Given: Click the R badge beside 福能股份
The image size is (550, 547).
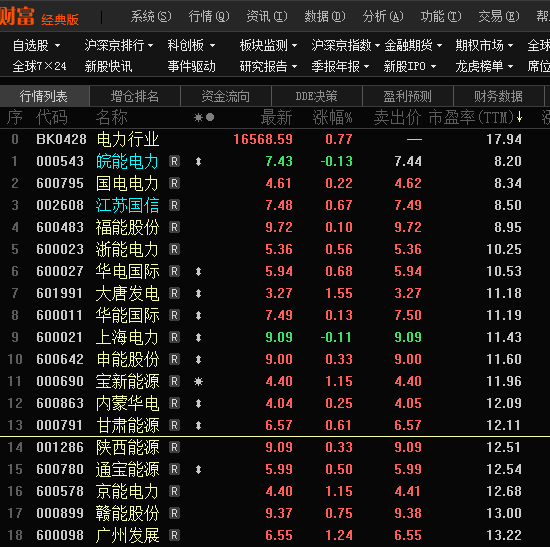Looking at the screenshot, I should [x=174, y=227].
